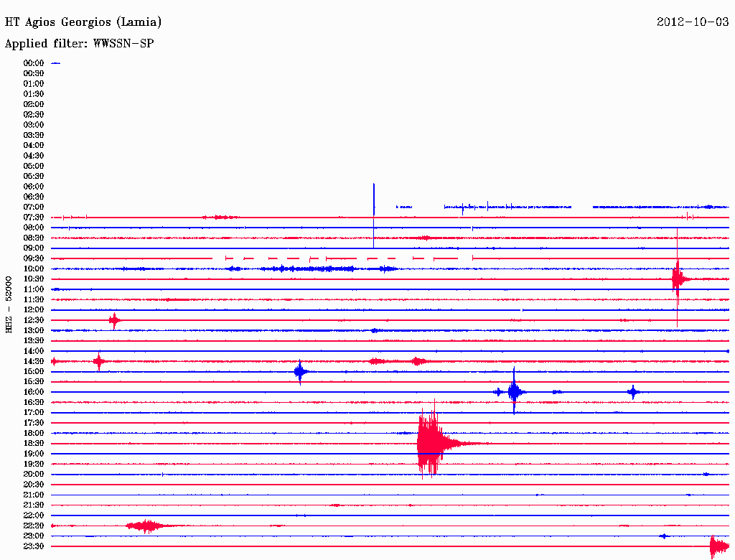Click the 19:00 time label
This screenshot has width=735, height=560.
click(x=34, y=454)
